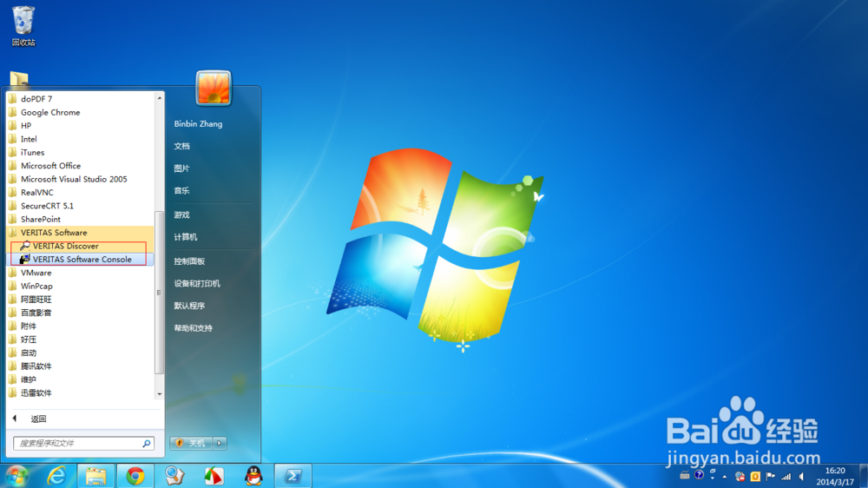
Task: Collapse the VERITAS Software folder
Action: coord(81,233)
